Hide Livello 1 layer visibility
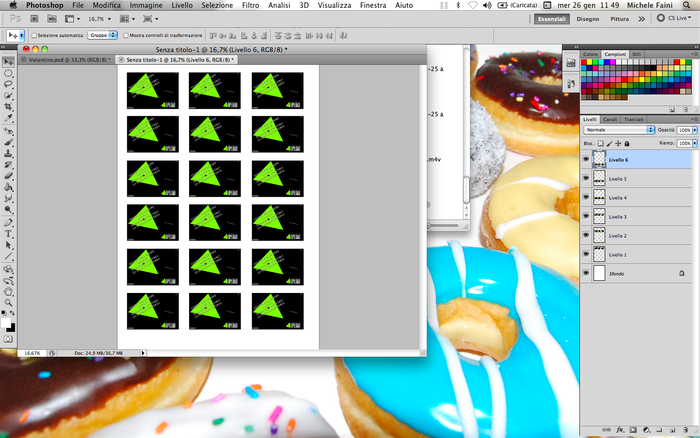This screenshot has width=700, height=438. (x=586, y=254)
